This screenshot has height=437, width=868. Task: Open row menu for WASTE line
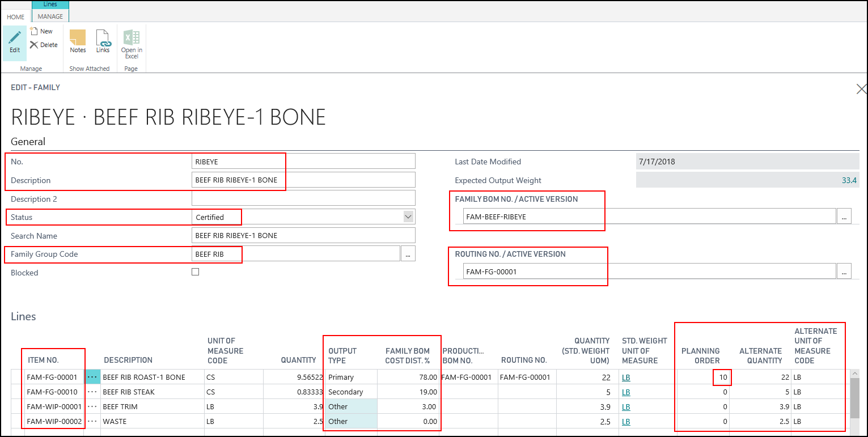[x=92, y=421]
